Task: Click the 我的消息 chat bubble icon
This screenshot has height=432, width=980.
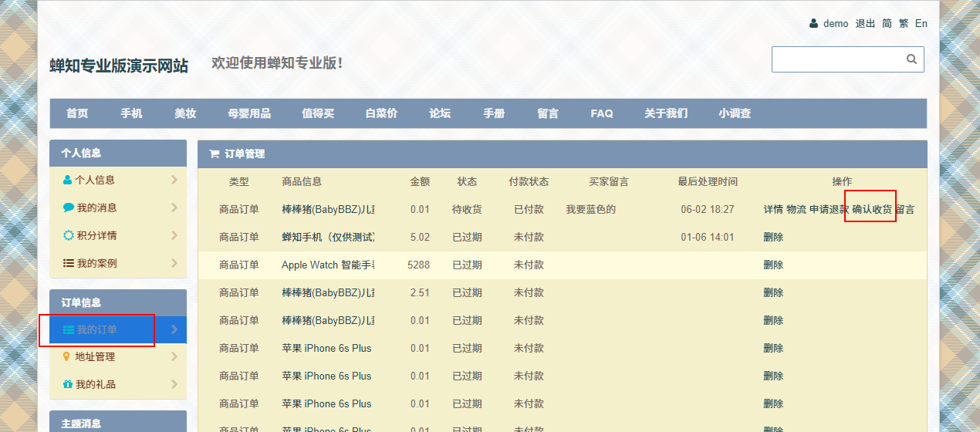Action: point(68,208)
